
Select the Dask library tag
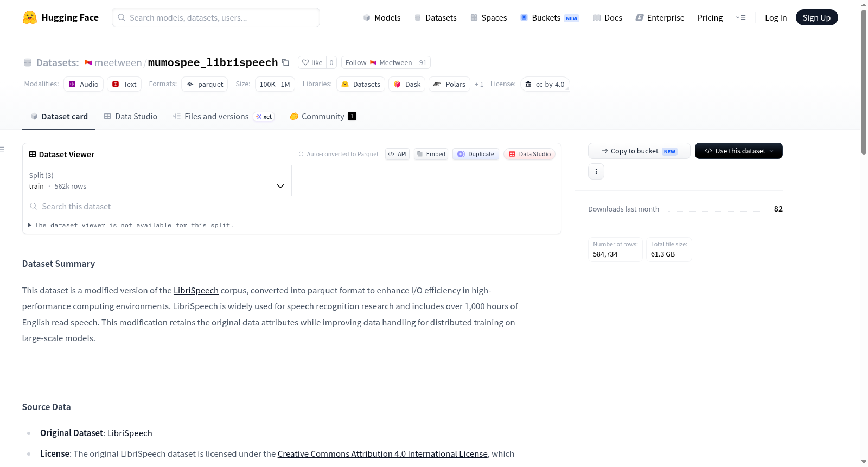pyautogui.click(x=407, y=84)
